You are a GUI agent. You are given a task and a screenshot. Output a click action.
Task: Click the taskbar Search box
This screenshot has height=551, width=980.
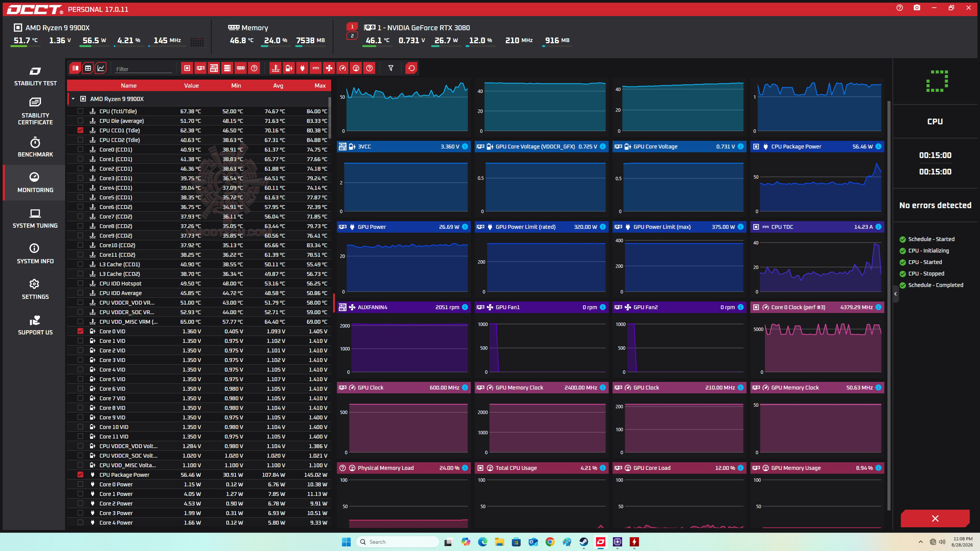pyautogui.click(x=398, y=542)
